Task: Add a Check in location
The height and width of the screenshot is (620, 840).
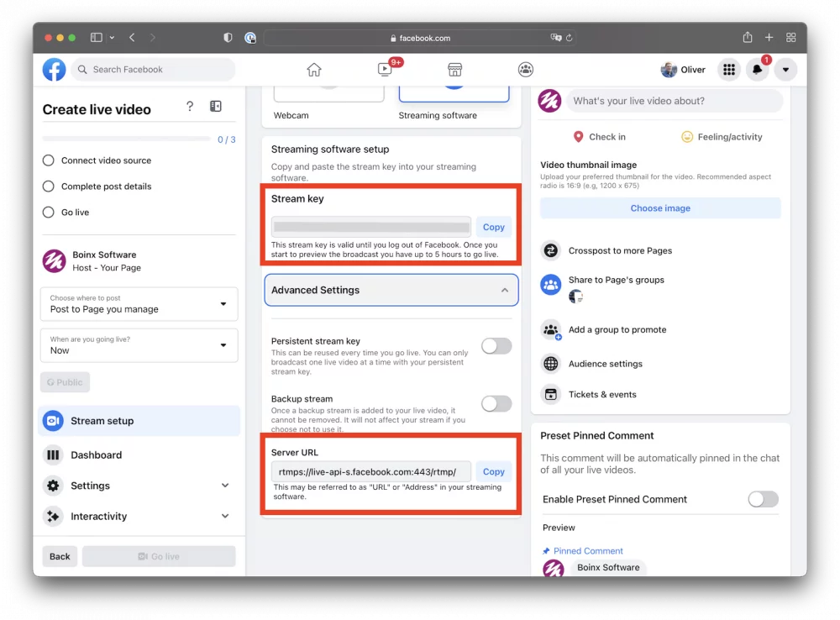Action: pyautogui.click(x=599, y=137)
